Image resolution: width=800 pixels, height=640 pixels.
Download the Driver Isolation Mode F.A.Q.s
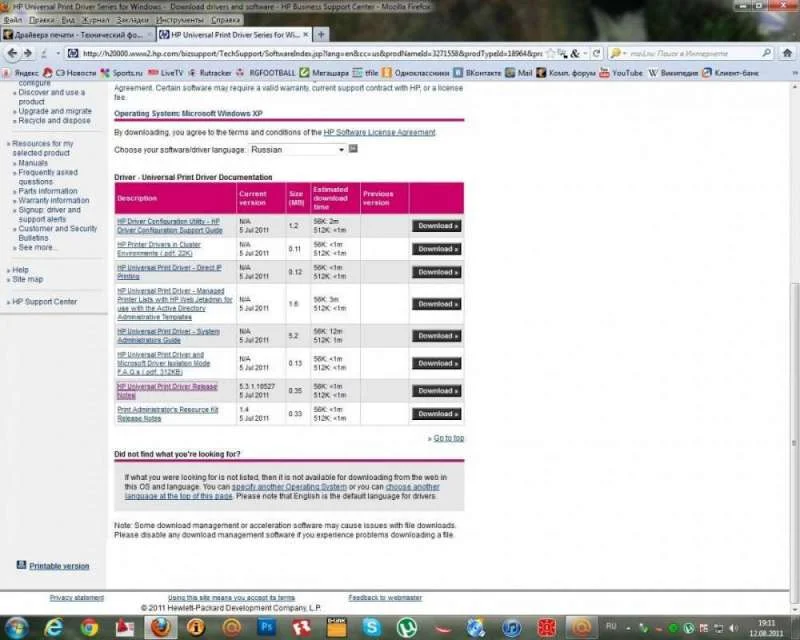click(437, 363)
